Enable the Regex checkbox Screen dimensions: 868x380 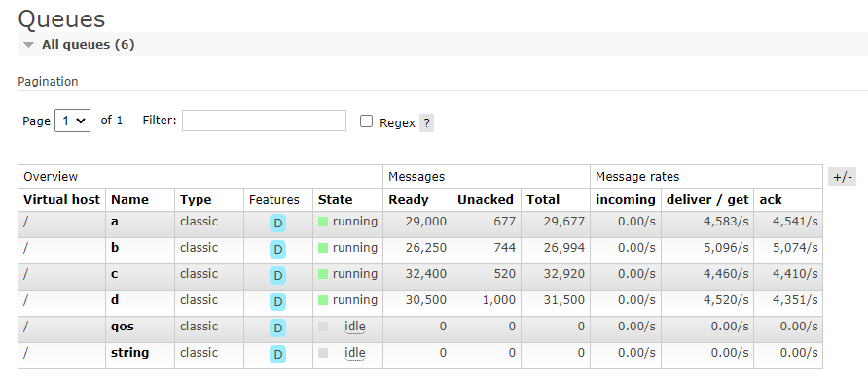(x=366, y=121)
